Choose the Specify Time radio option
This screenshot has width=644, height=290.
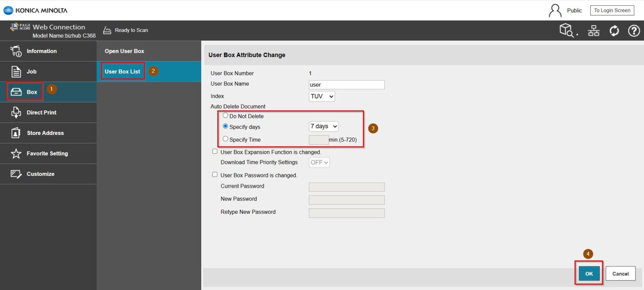pos(225,139)
